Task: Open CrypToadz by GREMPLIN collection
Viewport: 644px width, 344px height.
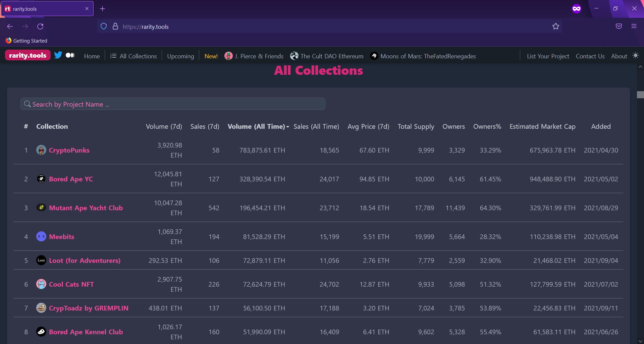Action: [x=89, y=308]
